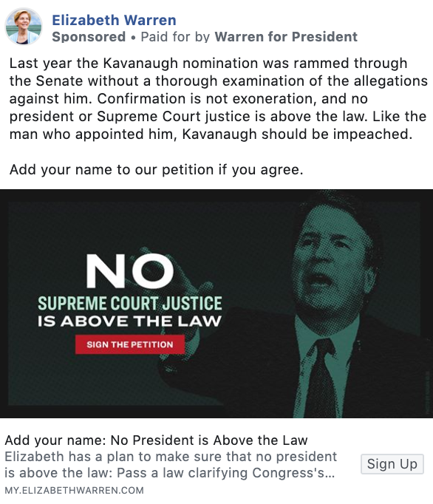Click the IS ABOVE THE LAW text
Image resolution: width=433 pixels, height=504 pixels.
[x=129, y=321]
